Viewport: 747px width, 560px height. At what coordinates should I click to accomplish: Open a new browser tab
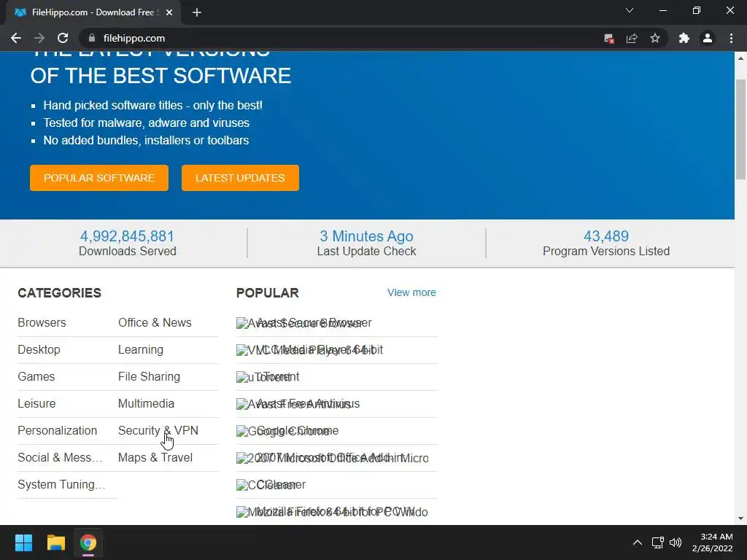click(x=197, y=12)
